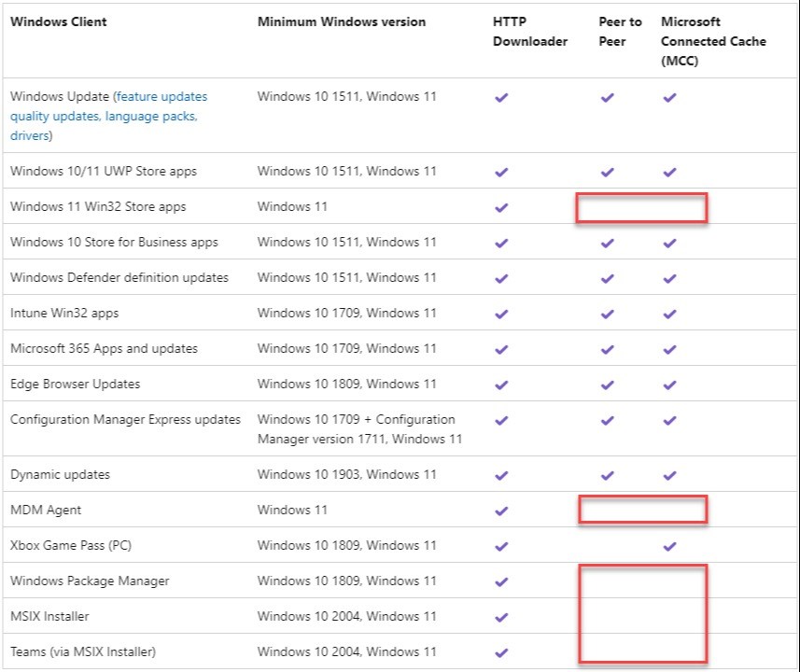
Task: Select the Microsoft Connected Cache column header
Action: coord(713,41)
